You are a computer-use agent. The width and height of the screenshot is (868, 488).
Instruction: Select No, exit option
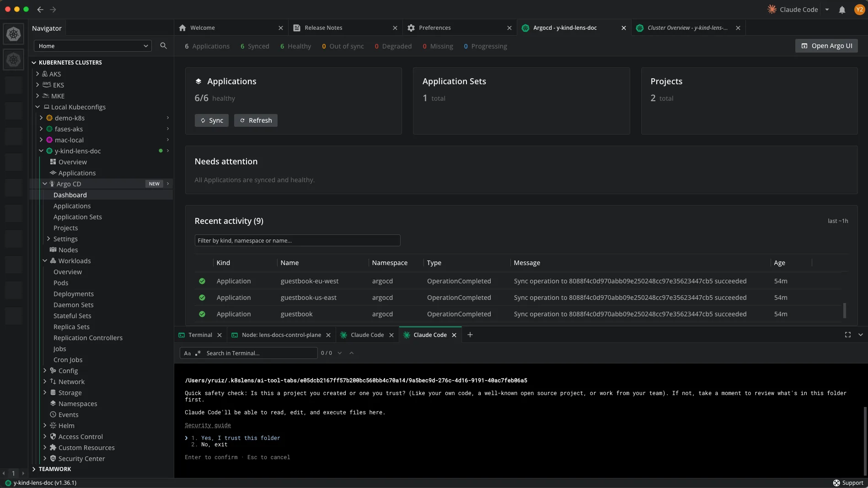(214, 445)
